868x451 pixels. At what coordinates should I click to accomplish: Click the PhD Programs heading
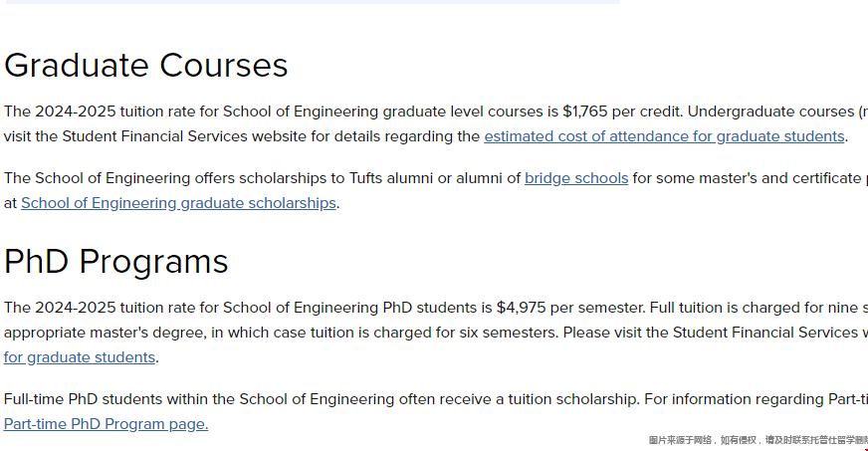(x=116, y=262)
